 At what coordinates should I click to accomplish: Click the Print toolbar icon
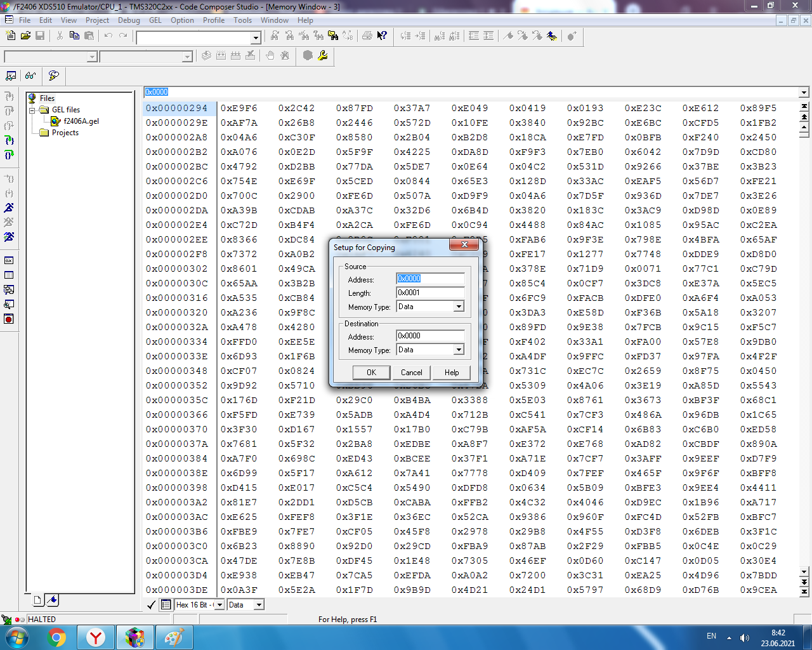(367, 36)
